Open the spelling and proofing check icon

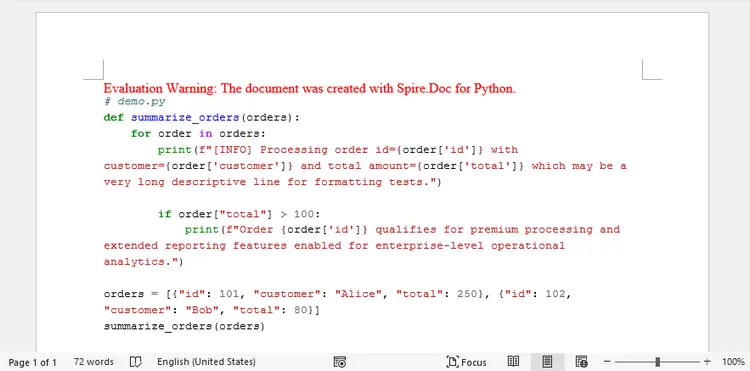coord(136,362)
